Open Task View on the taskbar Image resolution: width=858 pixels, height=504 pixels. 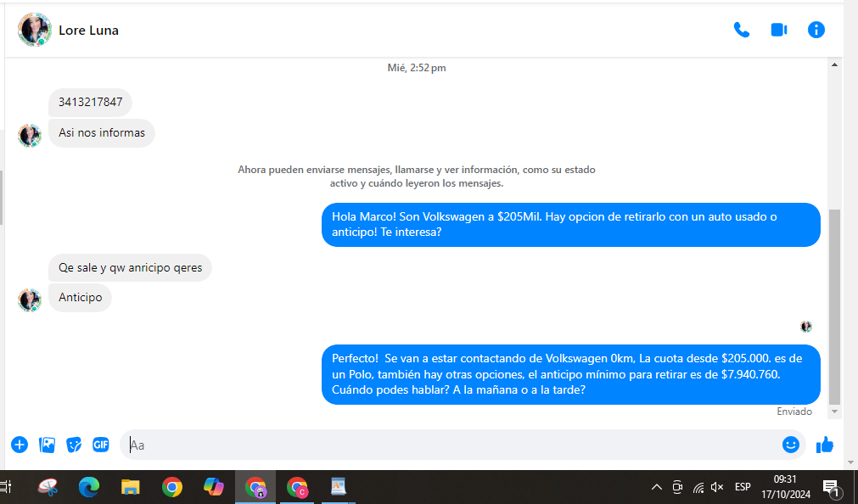(7, 486)
